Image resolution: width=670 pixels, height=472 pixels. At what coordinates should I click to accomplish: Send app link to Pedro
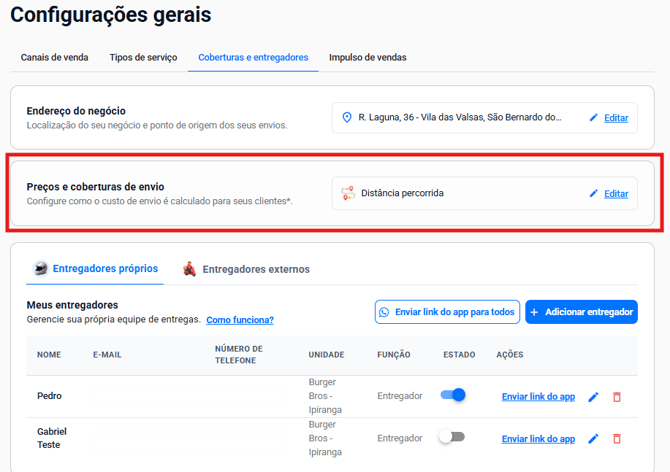pyautogui.click(x=538, y=397)
